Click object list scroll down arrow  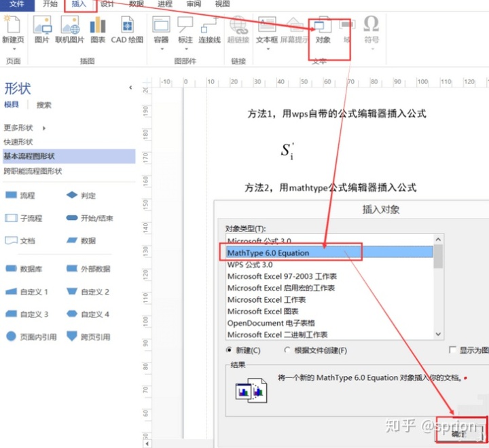point(438,334)
